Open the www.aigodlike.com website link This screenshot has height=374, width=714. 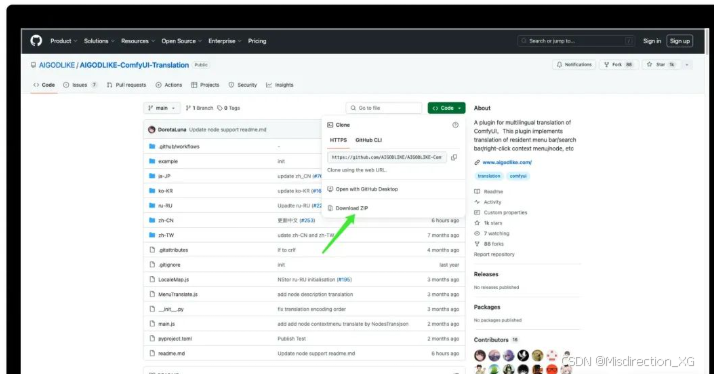tap(507, 162)
